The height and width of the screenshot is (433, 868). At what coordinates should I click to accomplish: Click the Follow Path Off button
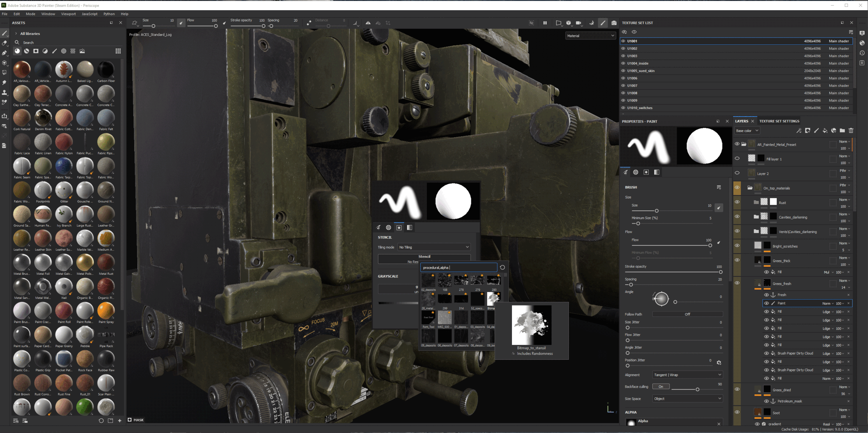(x=687, y=314)
